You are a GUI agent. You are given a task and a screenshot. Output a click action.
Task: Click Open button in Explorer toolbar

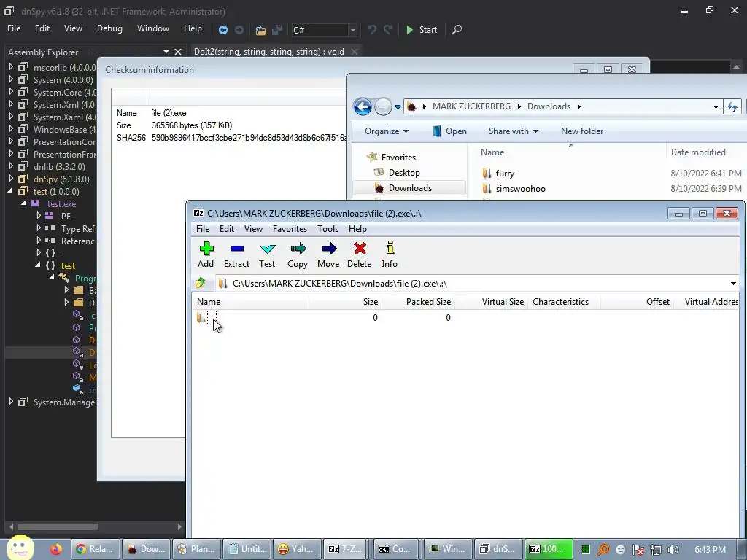[x=449, y=131]
